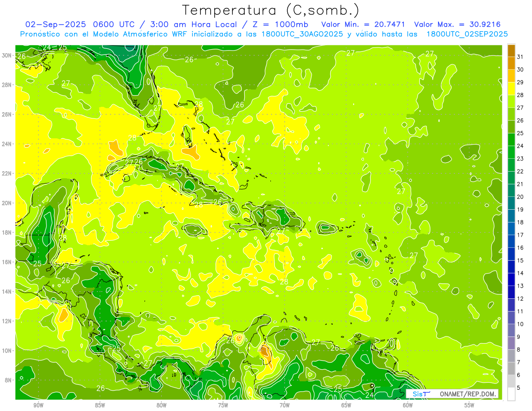Click the colorbar value "8"
The height and width of the screenshot is (411, 532).
(x=519, y=349)
